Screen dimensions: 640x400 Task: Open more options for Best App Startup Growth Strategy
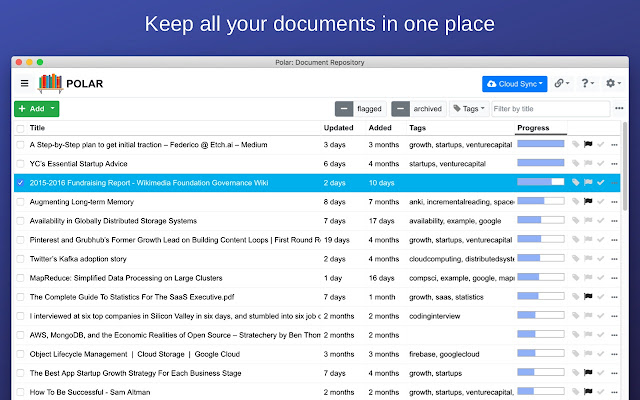pos(614,373)
